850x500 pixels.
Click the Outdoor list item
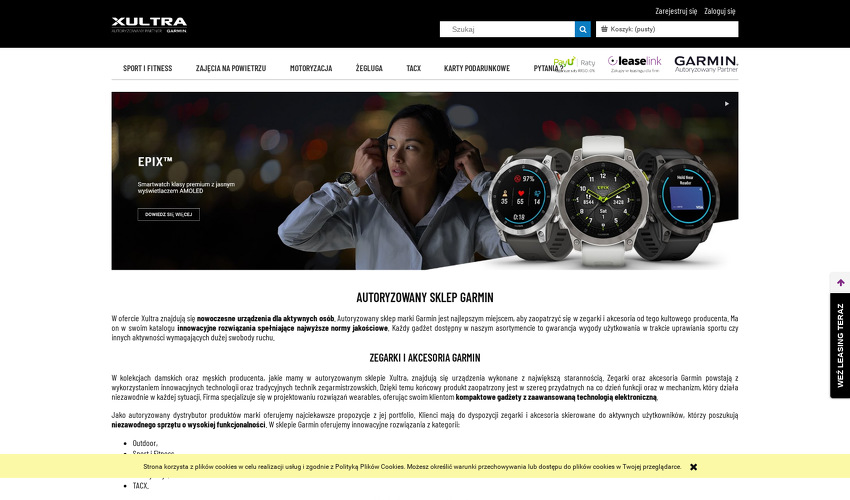coord(145,443)
